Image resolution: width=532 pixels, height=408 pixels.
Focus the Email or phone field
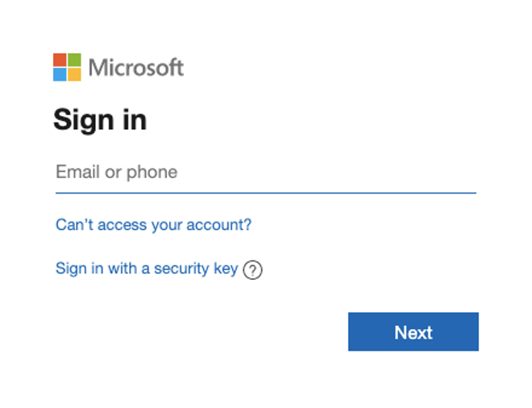point(266,173)
